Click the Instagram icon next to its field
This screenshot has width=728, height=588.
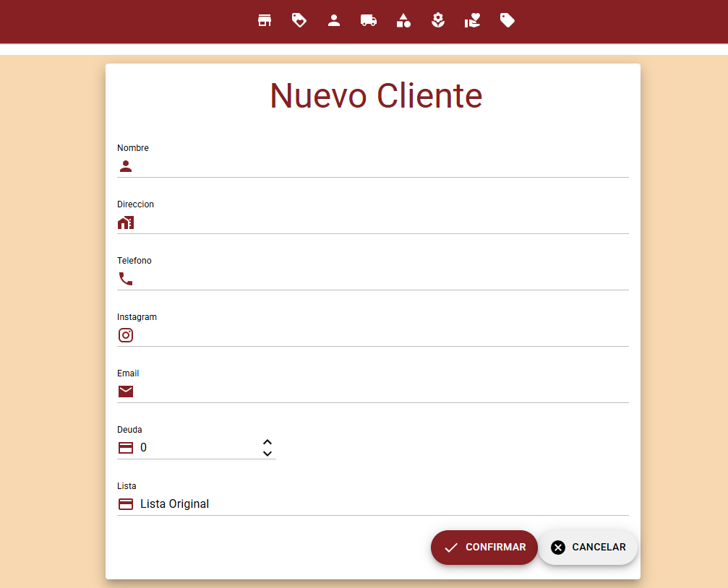(x=125, y=335)
